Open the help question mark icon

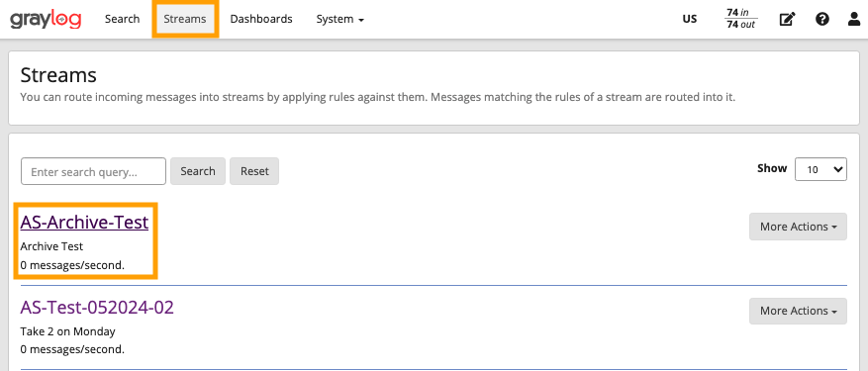point(822,20)
